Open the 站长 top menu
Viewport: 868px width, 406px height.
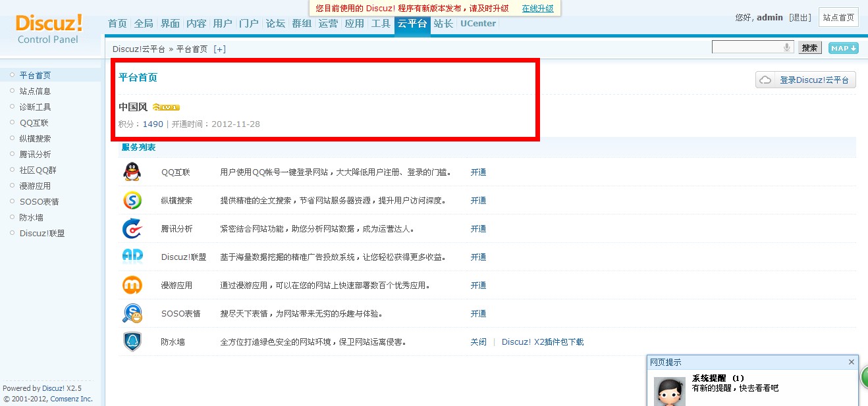tap(443, 24)
